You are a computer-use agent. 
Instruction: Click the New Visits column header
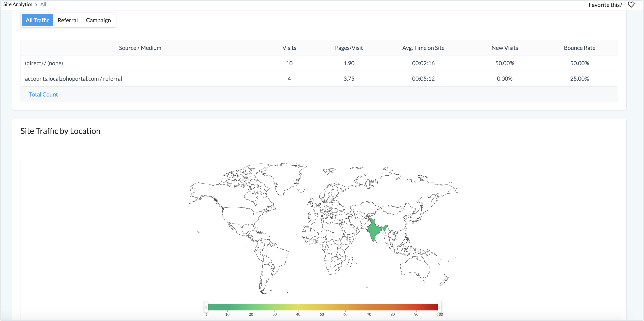(x=504, y=48)
